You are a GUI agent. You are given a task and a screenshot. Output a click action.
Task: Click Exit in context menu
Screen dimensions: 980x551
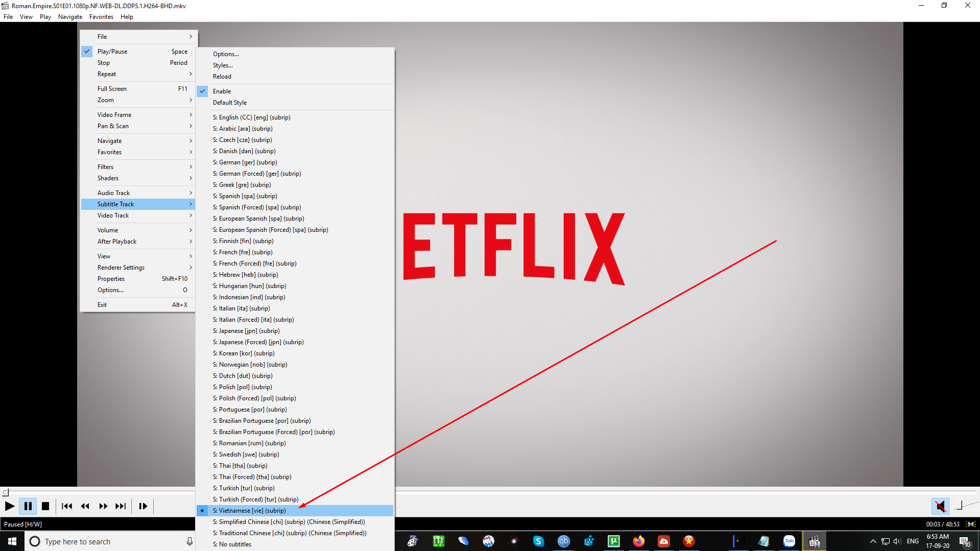pos(138,305)
